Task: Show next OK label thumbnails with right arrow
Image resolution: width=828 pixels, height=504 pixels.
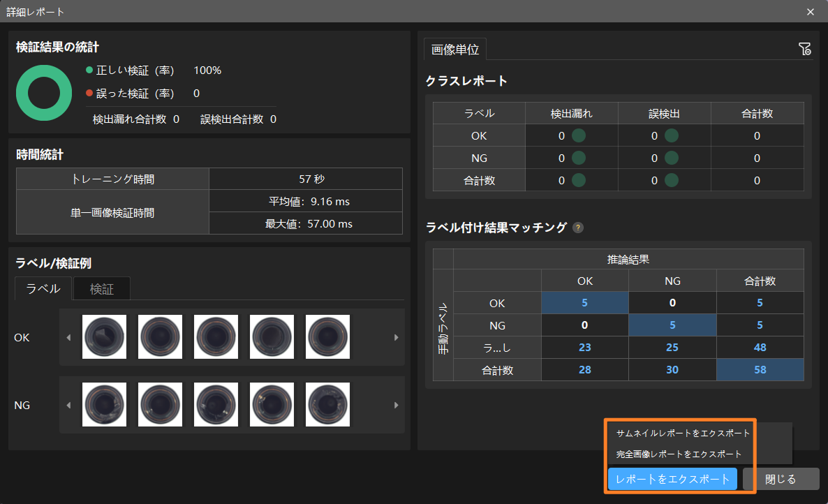Action: (x=396, y=337)
